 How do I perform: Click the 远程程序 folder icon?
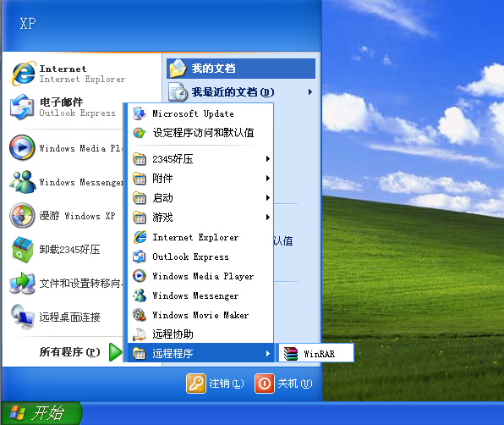coord(140,354)
